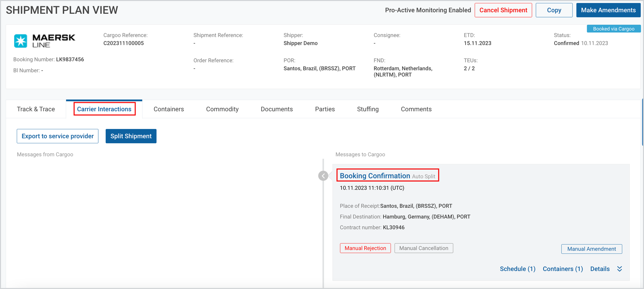Click the Maersk Line star logo
The height and width of the screenshot is (289, 644).
click(20, 41)
